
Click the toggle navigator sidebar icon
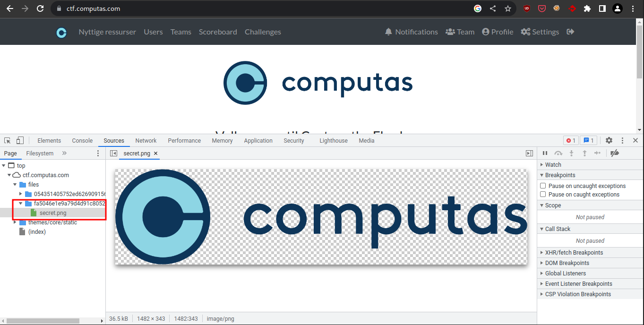pos(113,154)
